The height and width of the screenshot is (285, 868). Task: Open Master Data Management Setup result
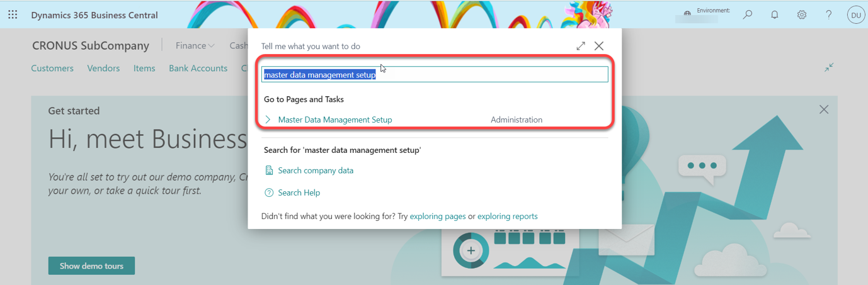(335, 120)
